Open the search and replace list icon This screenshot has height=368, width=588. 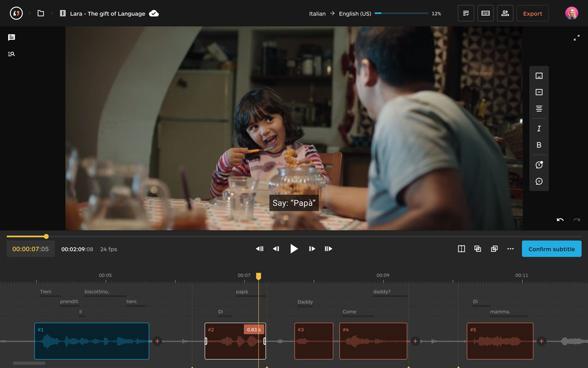[x=11, y=54]
